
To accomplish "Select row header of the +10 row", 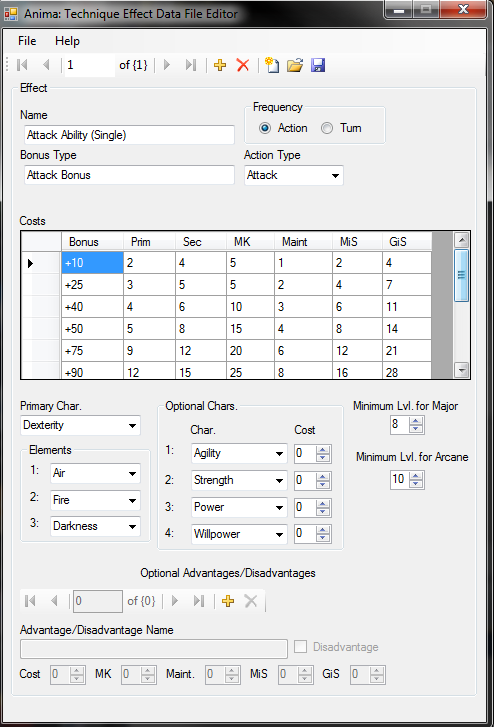I will click(x=41, y=263).
